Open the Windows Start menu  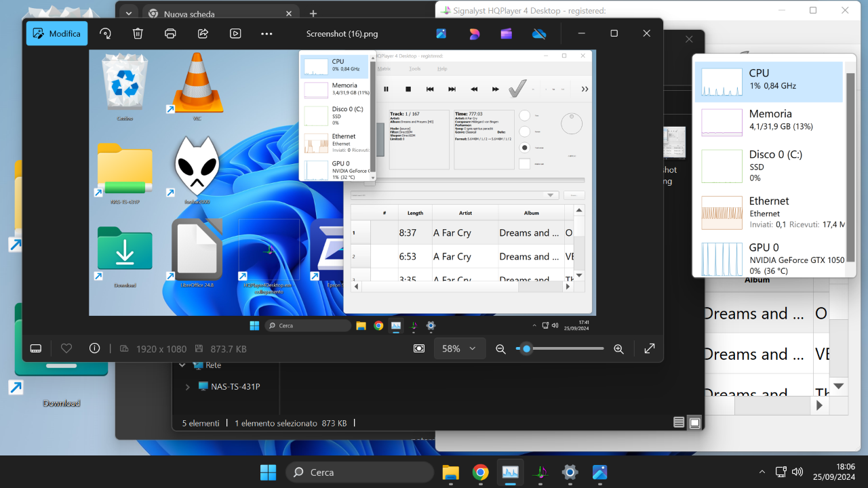tap(269, 472)
